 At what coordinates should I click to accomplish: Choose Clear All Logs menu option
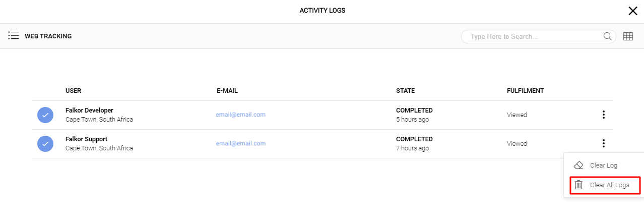pyautogui.click(x=609, y=185)
